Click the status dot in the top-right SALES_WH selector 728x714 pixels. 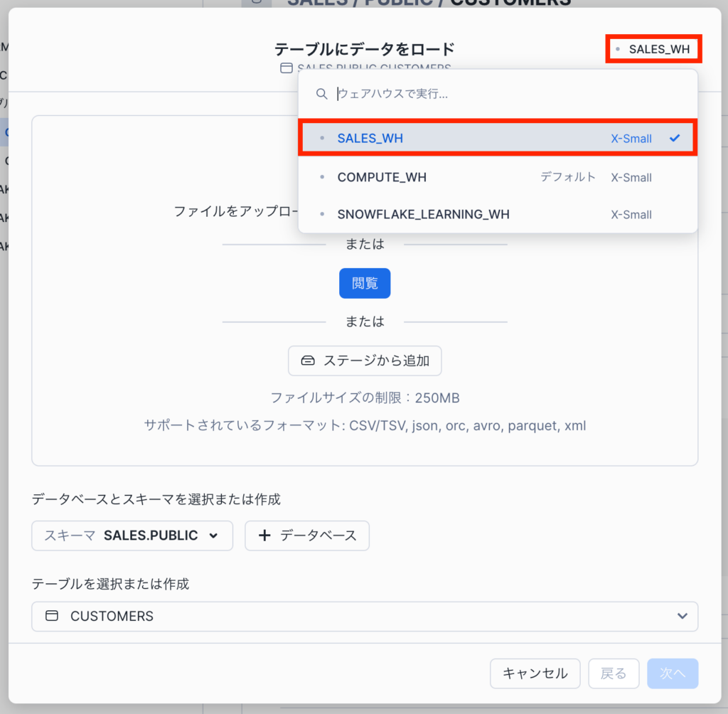pos(618,49)
